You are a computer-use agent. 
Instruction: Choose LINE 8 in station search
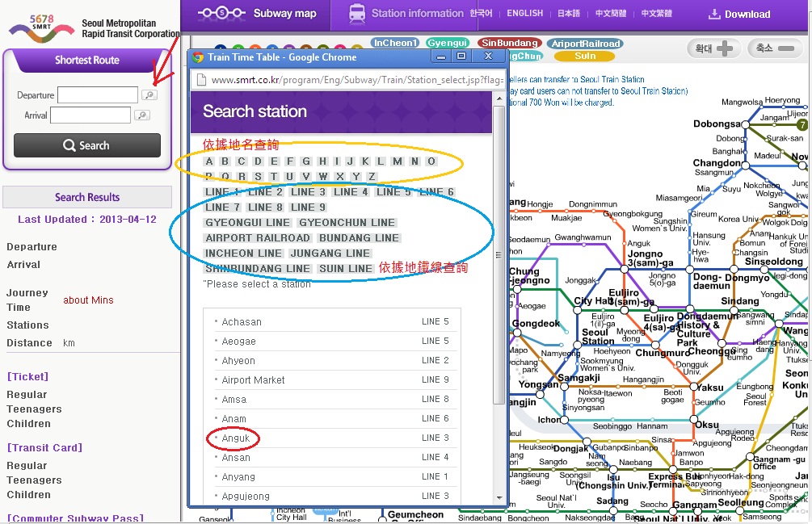tap(265, 208)
